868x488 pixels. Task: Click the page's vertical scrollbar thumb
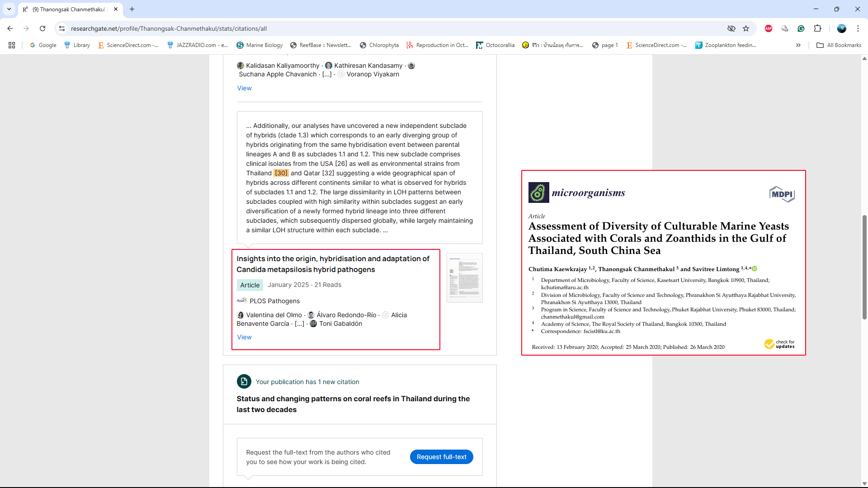click(864, 267)
